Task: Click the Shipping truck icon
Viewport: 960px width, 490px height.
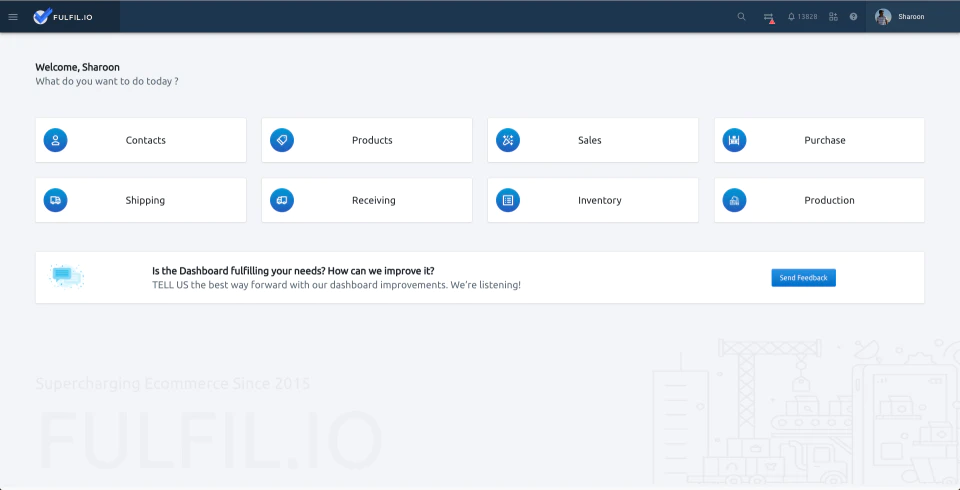Action: point(55,200)
